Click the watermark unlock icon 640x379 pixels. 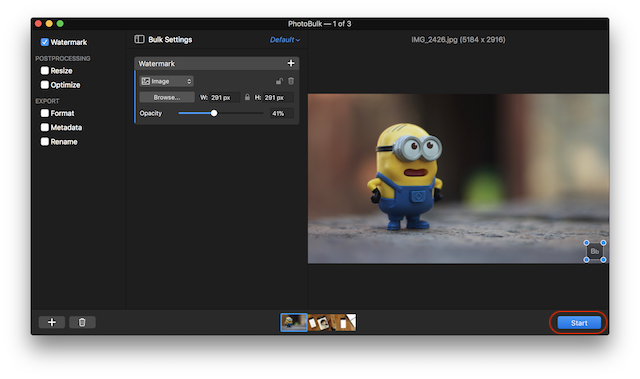point(279,81)
